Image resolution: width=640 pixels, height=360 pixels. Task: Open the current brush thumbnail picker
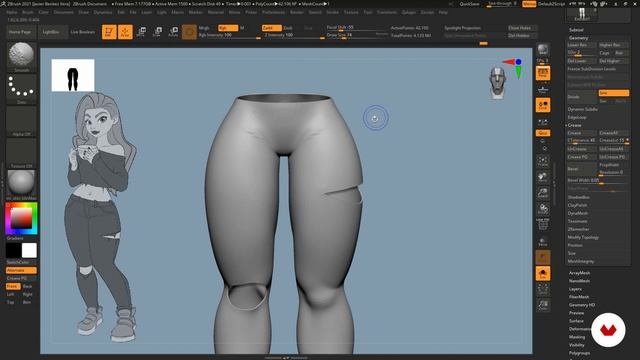click(21, 57)
